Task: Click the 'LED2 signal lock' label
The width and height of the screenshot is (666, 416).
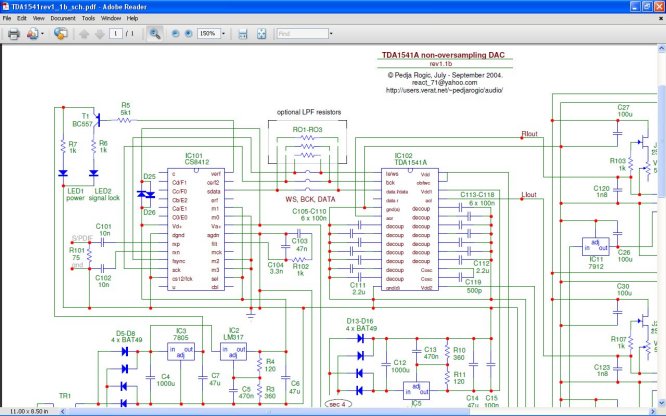Action: [104, 195]
